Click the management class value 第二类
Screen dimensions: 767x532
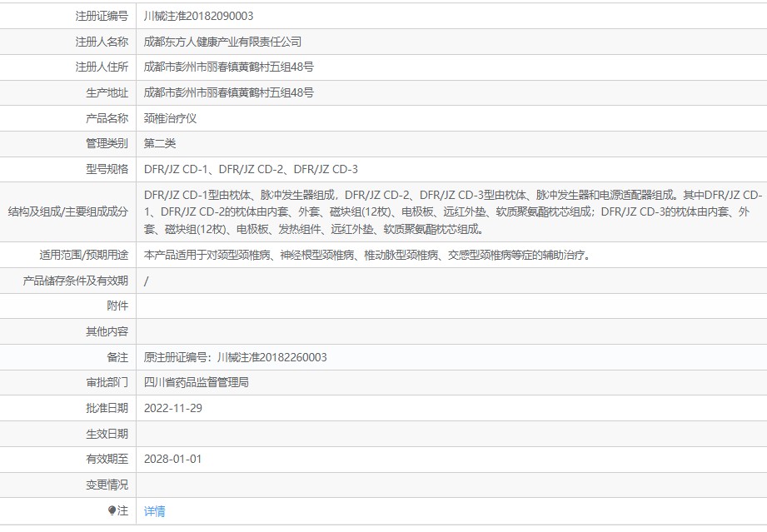[160, 143]
